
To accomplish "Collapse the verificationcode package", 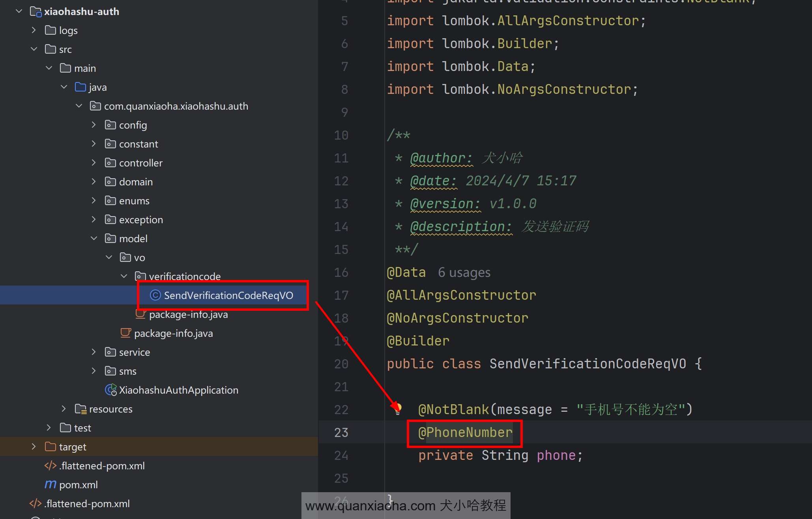I will point(124,276).
